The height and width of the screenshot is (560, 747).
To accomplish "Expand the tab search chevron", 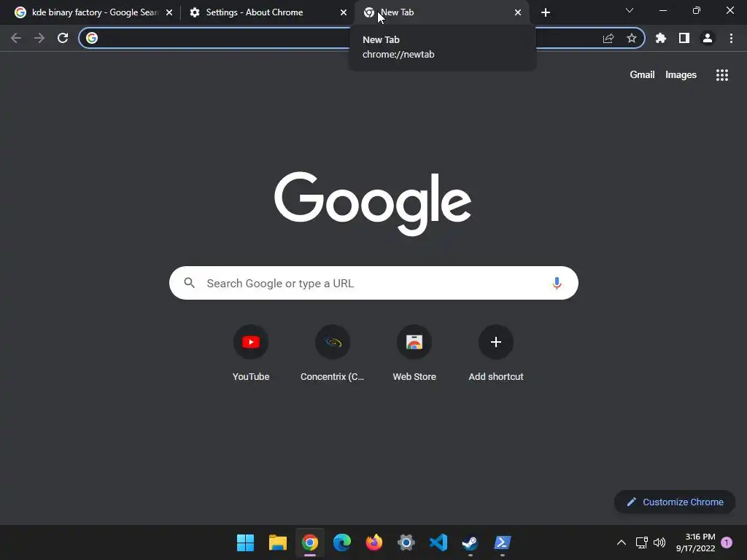I will click(630, 10).
